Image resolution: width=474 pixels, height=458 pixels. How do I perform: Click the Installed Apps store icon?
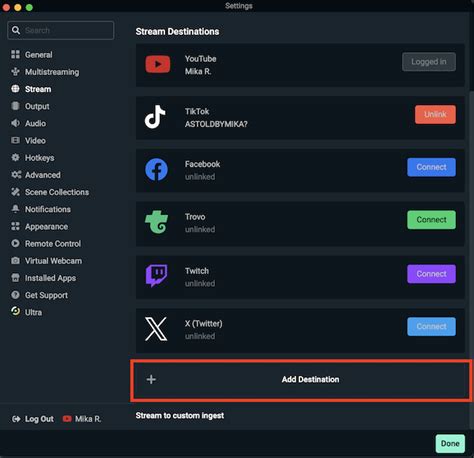[15, 278]
